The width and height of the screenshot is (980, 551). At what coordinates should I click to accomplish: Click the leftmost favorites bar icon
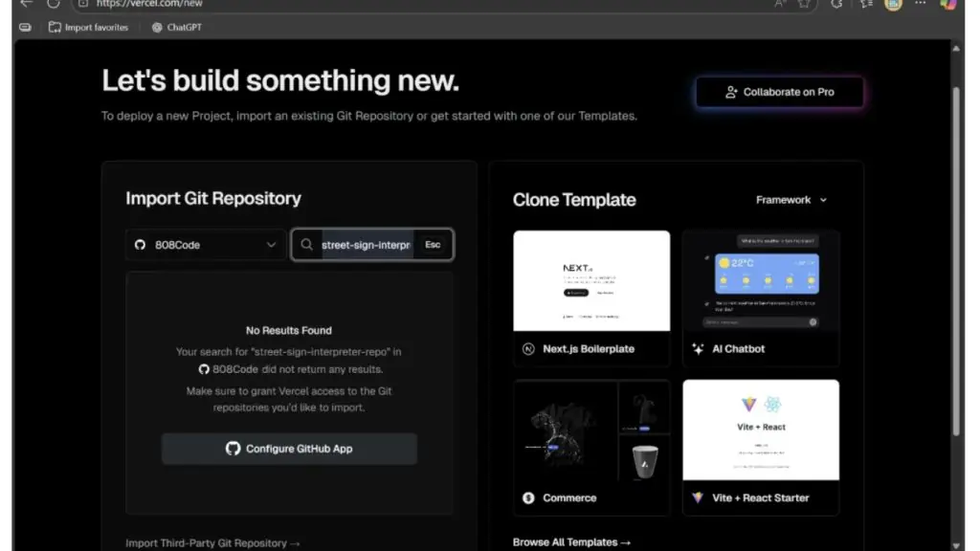coord(25,28)
